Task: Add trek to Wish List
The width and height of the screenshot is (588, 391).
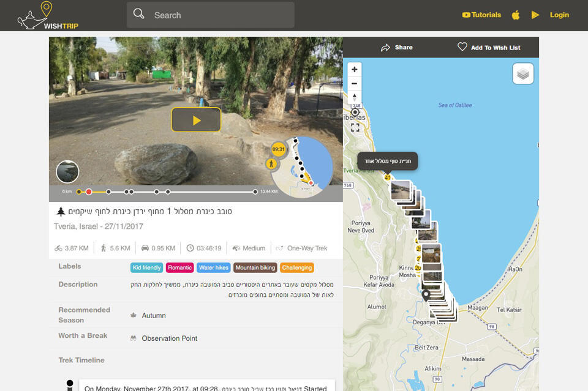Action: point(489,48)
